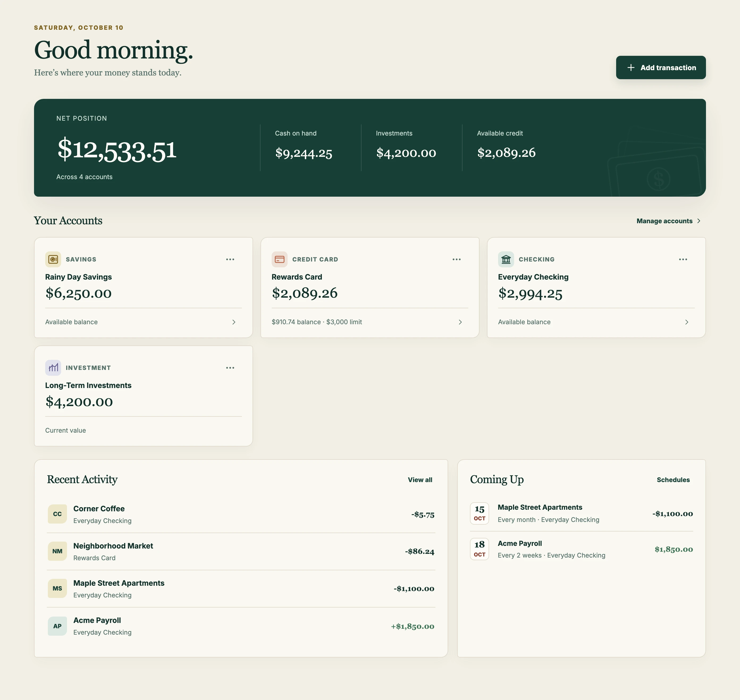Screen dimensions: 740x700
Task: Select the Corner Coffee transaction row
Action: (x=241, y=514)
